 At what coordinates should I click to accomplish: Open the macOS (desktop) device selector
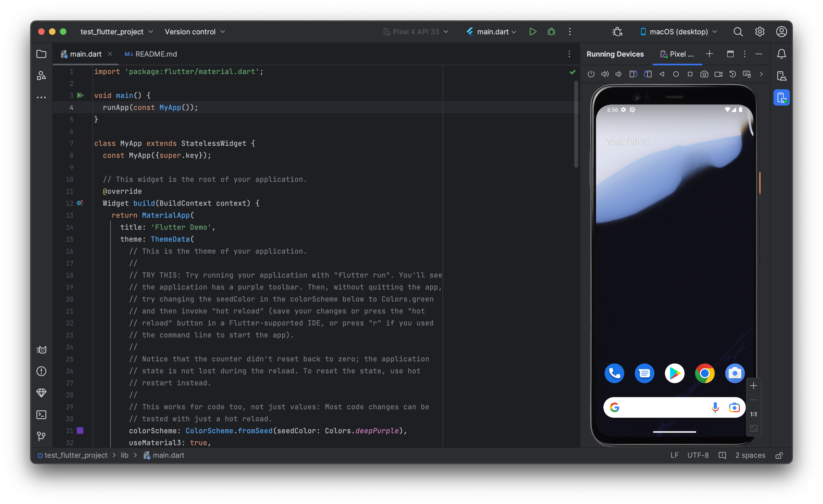coord(678,32)
